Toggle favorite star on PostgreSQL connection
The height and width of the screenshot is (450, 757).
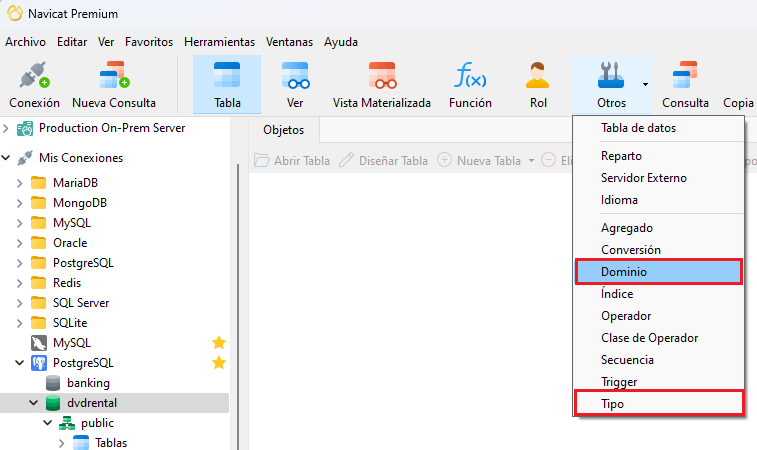tap(219, 363)
